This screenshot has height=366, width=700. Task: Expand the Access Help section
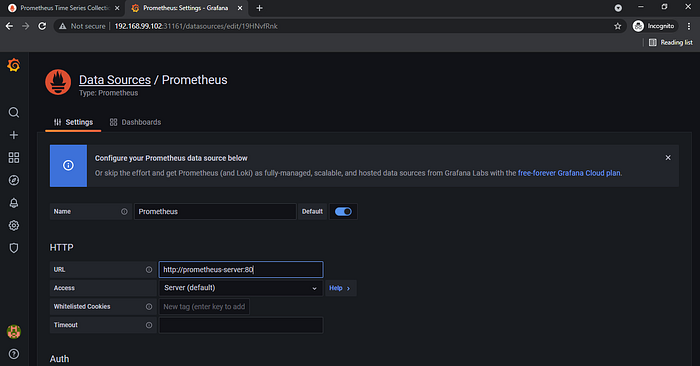(340, 288)
